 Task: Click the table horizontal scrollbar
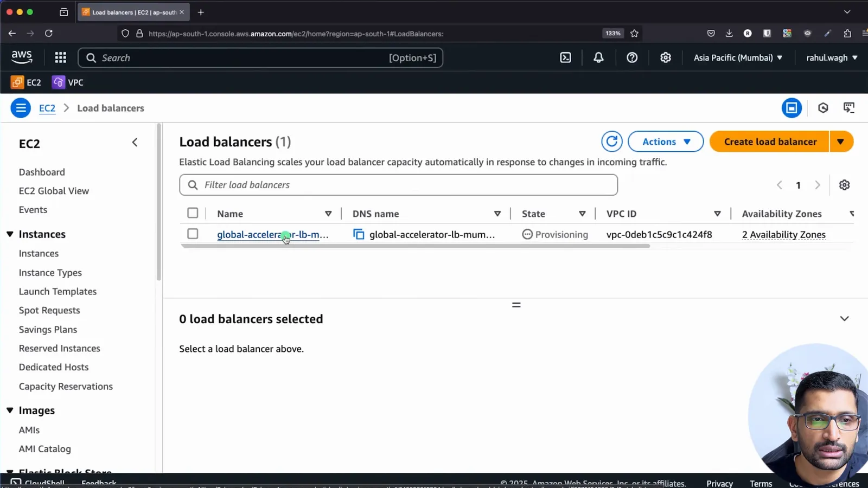[415, 246]
